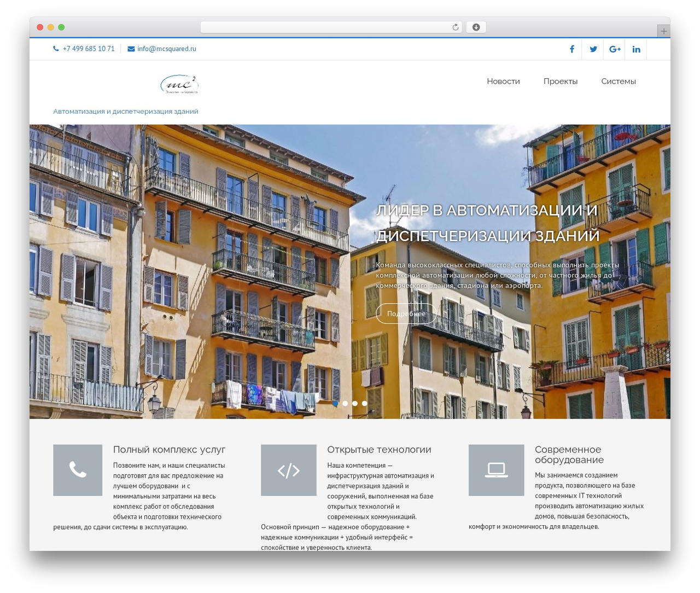This screenshot has width=700, height=593.
Task: Click the green maximize window button
Action: point(61,27)
